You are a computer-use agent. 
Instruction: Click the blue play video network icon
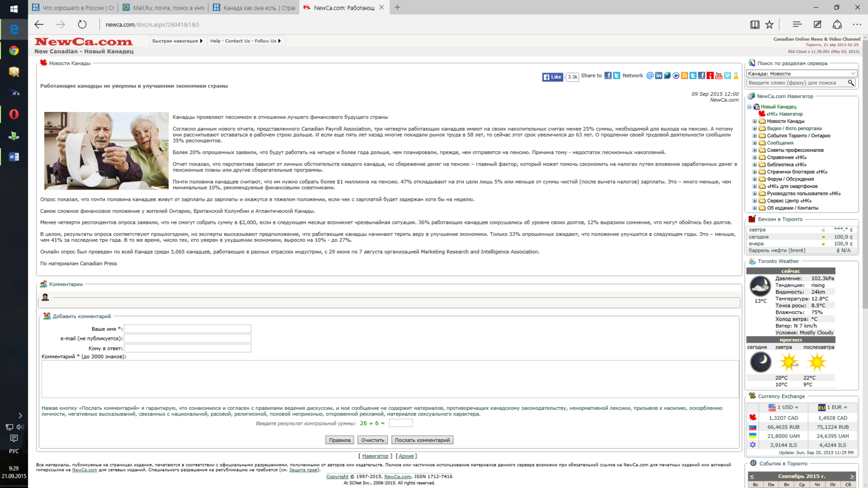(x=676, y=75)
